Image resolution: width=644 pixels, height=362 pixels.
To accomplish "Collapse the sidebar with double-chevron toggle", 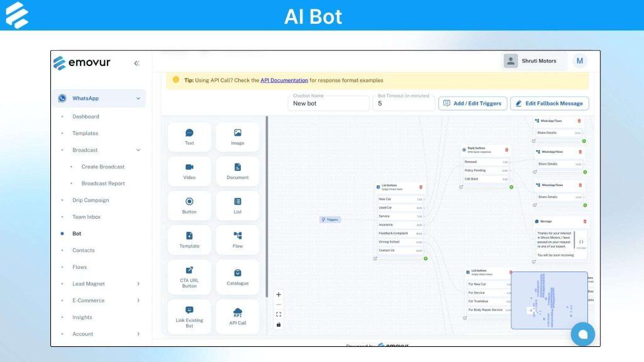I will (x=137, y=62).
